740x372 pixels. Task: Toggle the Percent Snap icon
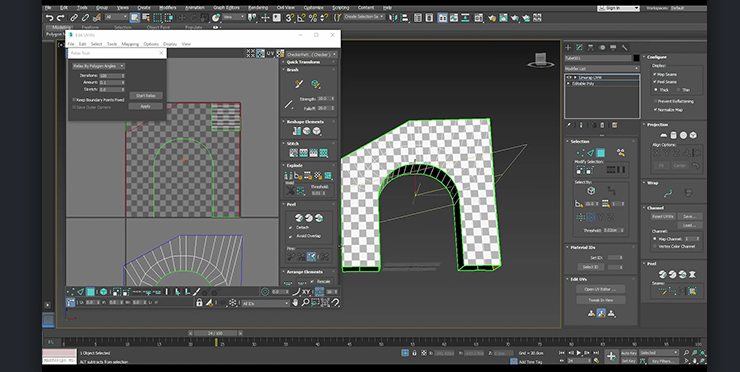pyautogui.click(x=312, y=18)
